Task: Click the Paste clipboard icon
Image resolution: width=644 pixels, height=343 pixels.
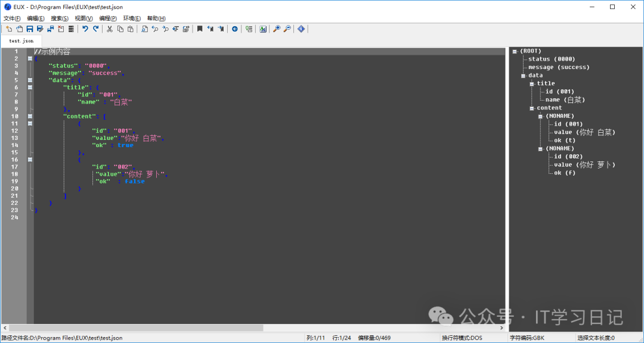Action: (131, 29)
